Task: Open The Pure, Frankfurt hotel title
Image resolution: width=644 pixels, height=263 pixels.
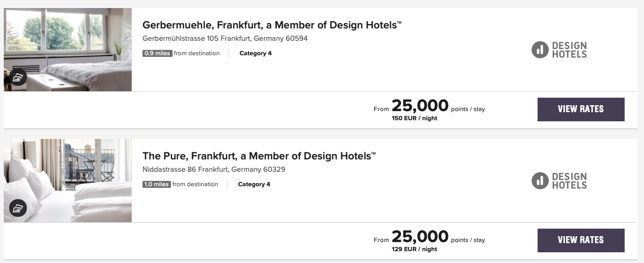Action: (259, 156)
